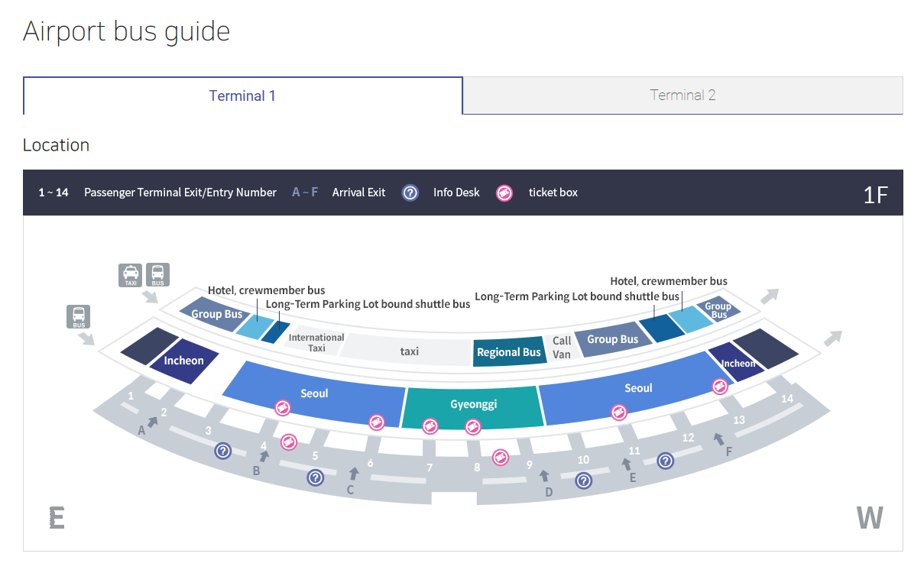Select the Regional Bus zone
This screenshot has height=576, width=924.
click(x=509, y=352)
